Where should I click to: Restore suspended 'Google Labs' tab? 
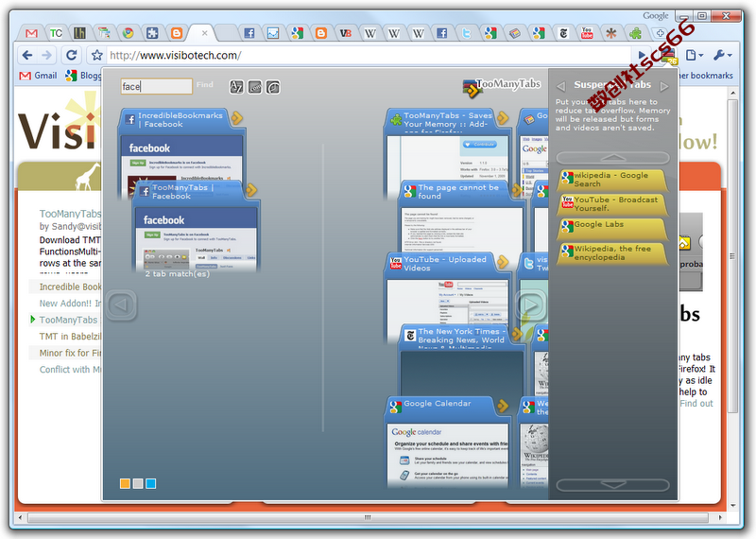tap(612, 228)
